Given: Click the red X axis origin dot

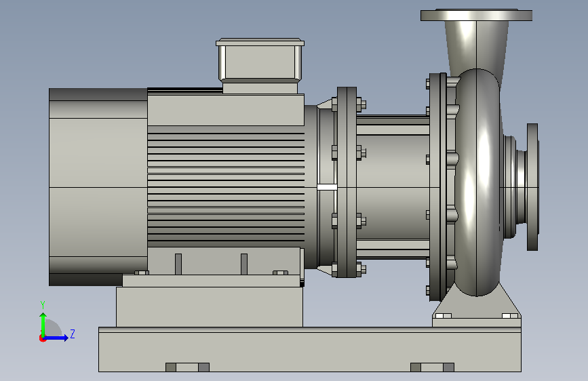Looking at the screenshot, I should pyautogui.click(x=41, y=338).
